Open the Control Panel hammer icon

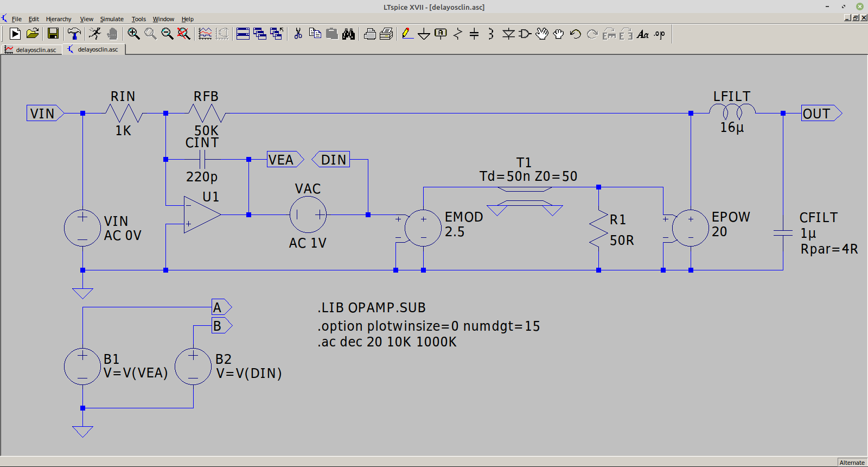pos(74,34)
